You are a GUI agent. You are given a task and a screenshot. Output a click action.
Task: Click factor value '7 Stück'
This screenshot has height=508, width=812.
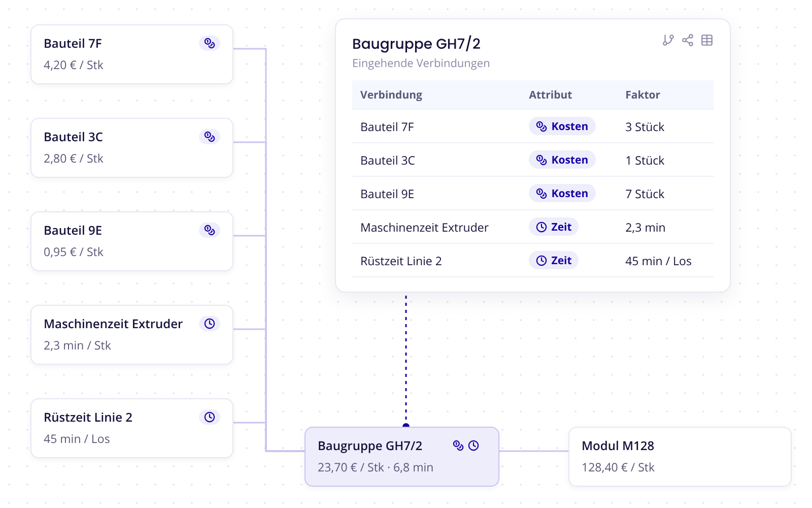click(645, 194)
